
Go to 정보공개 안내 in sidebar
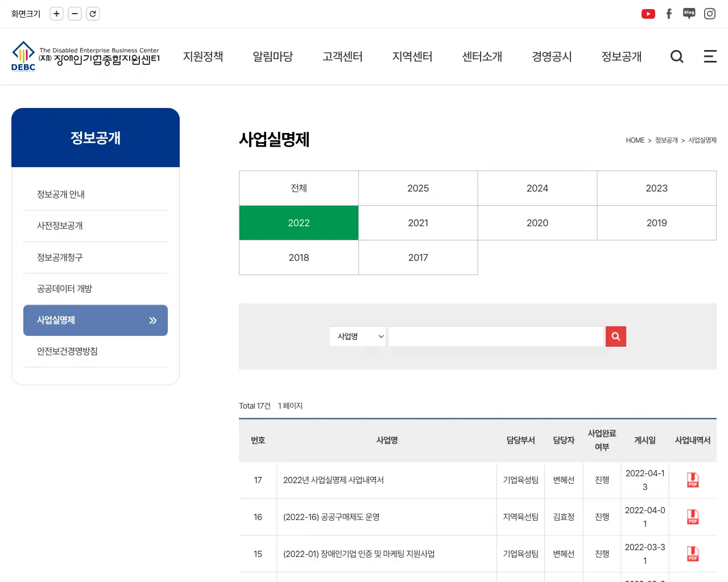[96, 194]
